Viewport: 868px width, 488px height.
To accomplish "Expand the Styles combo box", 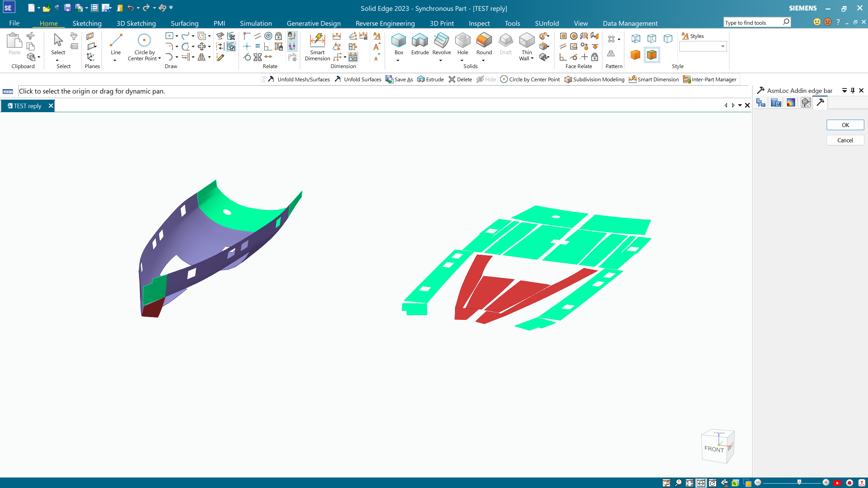I will [723, 46].
